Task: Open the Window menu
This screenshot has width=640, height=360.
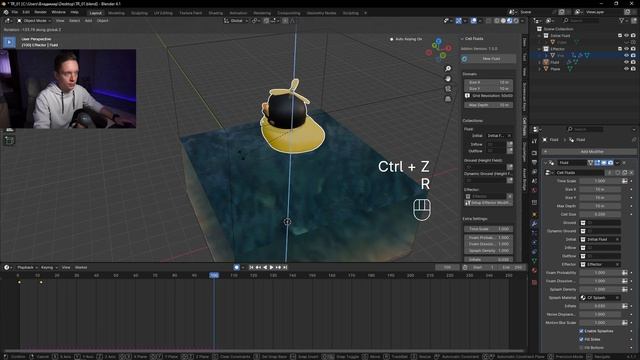Action: coord(58,12)
